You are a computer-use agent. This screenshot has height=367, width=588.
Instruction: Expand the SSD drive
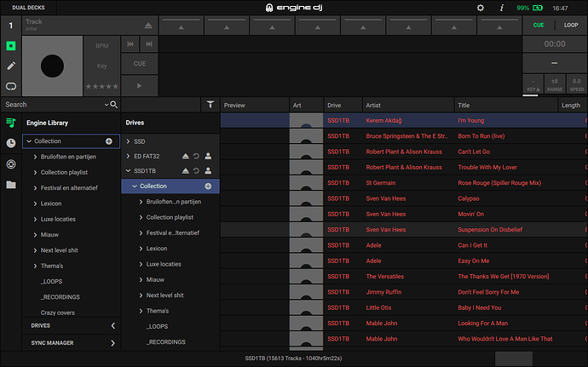click(x=128, y=141)
